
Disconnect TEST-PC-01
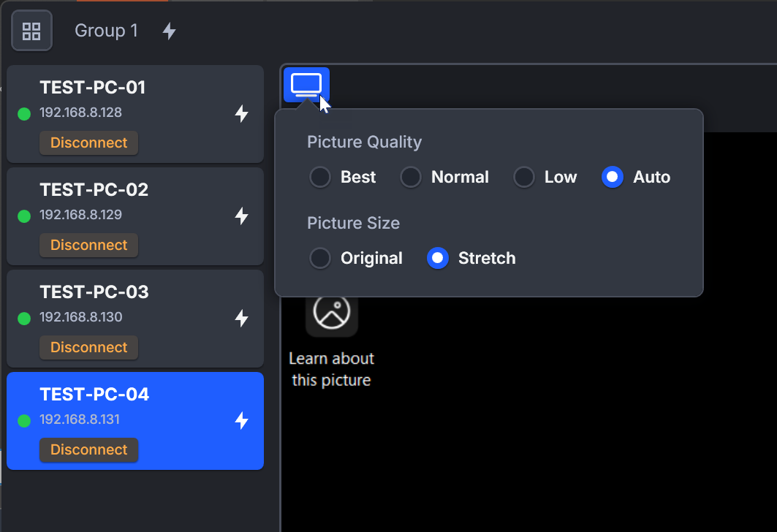[x=88, y=142]
